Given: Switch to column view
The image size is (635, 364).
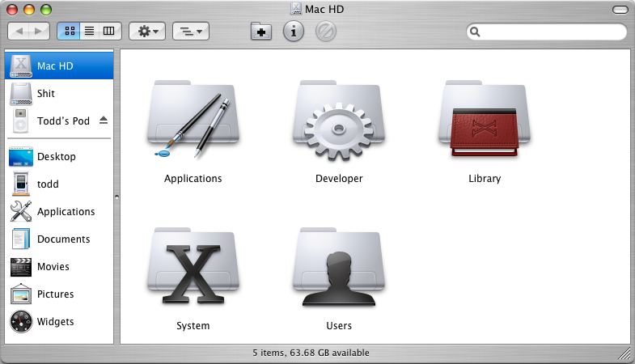Looking at the screenshot, I should point(110,32).
